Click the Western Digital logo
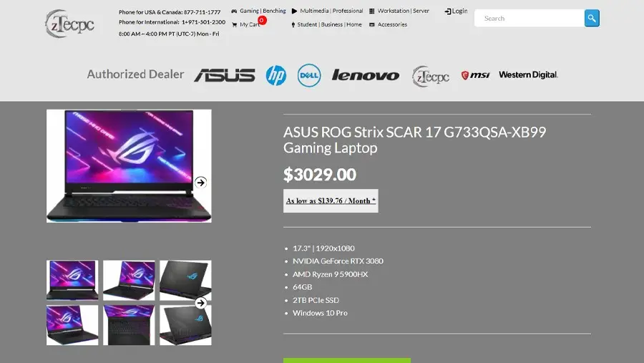The image size is (644, 363). pos(528,75)
